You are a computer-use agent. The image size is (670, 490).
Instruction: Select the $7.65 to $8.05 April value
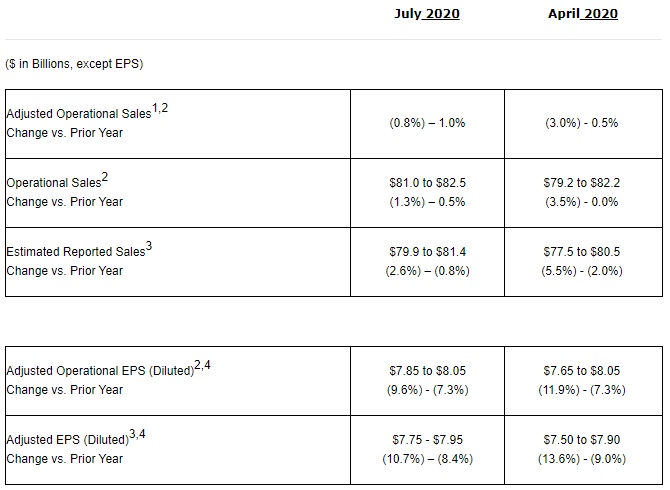pos(582,372)
